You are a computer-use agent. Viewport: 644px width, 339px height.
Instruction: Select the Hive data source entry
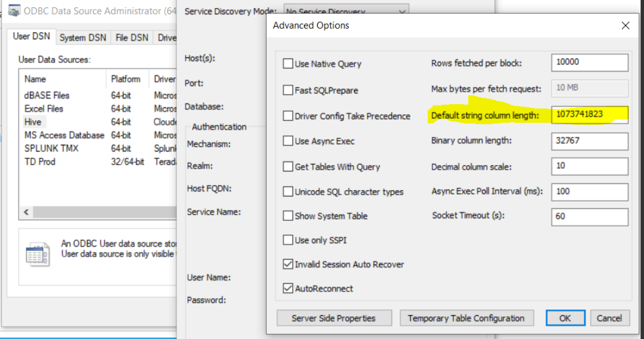(x=33, y=122)
